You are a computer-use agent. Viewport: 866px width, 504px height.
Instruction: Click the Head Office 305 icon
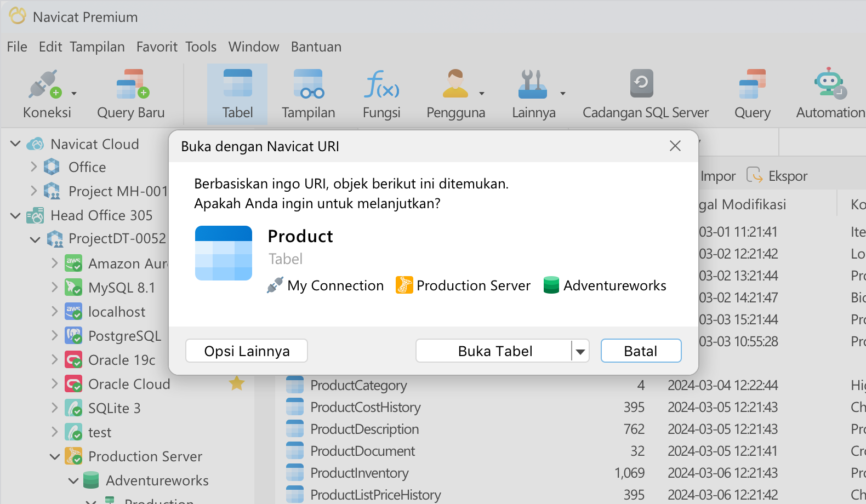tap(36, 215)
